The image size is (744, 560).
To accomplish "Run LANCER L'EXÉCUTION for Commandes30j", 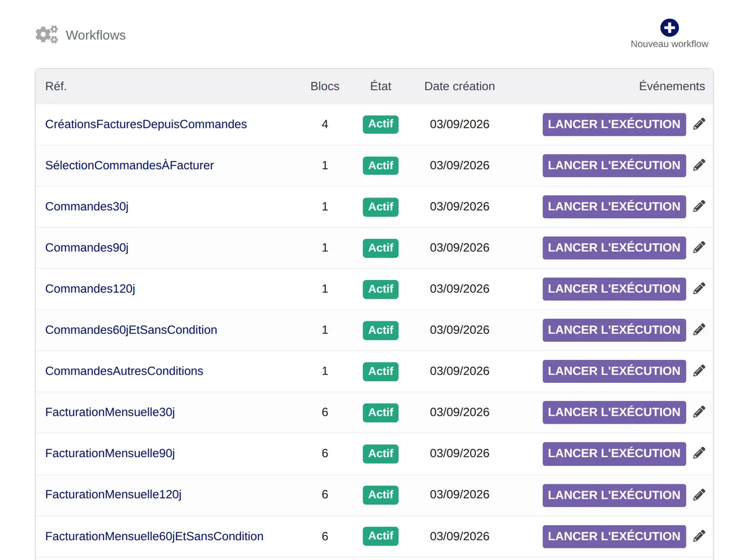I will click(x=614, y=206).
